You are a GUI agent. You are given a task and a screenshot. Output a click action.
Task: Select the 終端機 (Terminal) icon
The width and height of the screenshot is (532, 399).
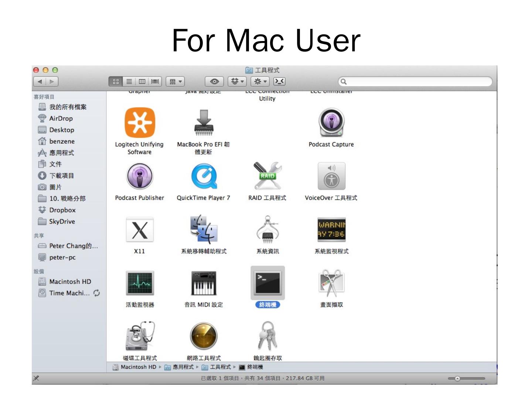267,283
